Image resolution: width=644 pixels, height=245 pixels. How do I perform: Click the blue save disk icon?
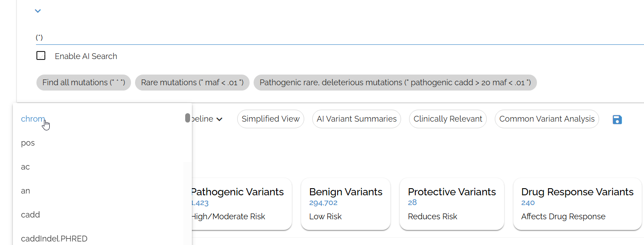pos(617,119)
